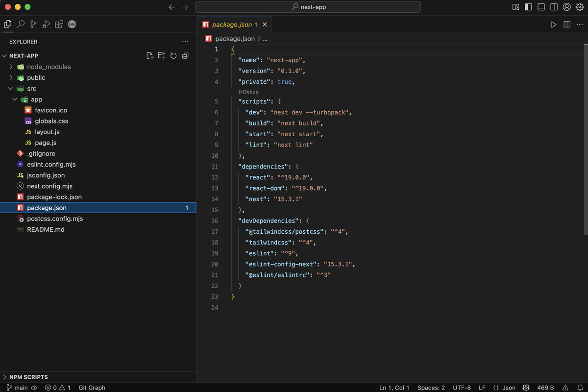Change the Spaces: 2 indentation setting
This screenshot has width=588, height=392.
[x=431, y=388]
